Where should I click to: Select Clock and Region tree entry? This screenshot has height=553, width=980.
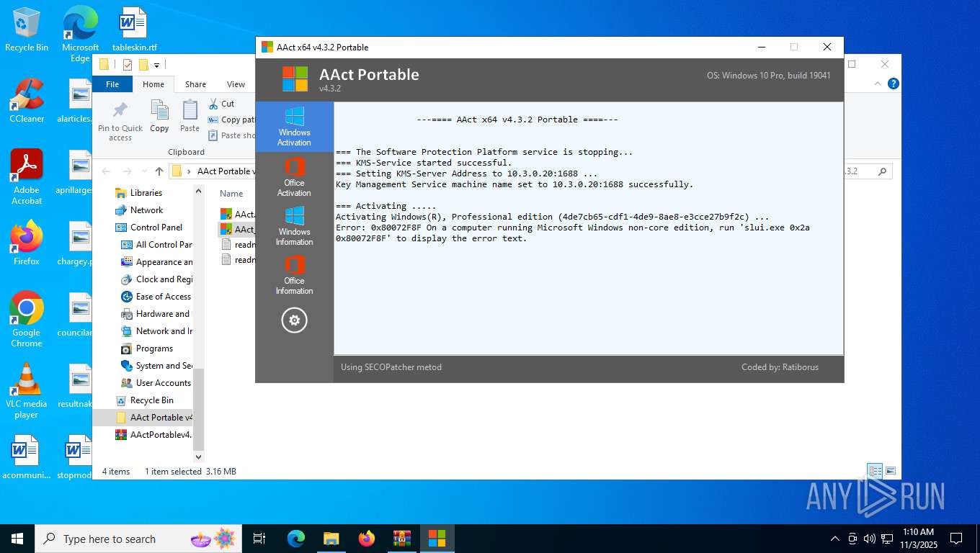(156, 279)
